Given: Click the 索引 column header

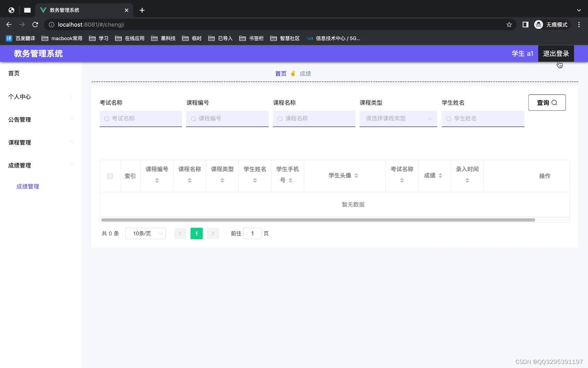Looking at the screenshot, I should tap(130, 176).
